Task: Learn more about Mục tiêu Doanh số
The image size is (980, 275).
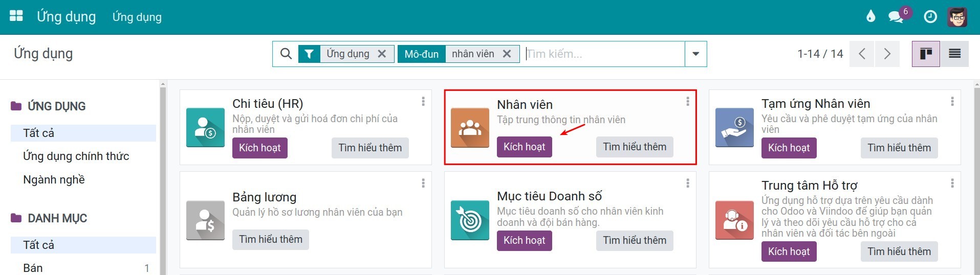Action: [635, 240]
